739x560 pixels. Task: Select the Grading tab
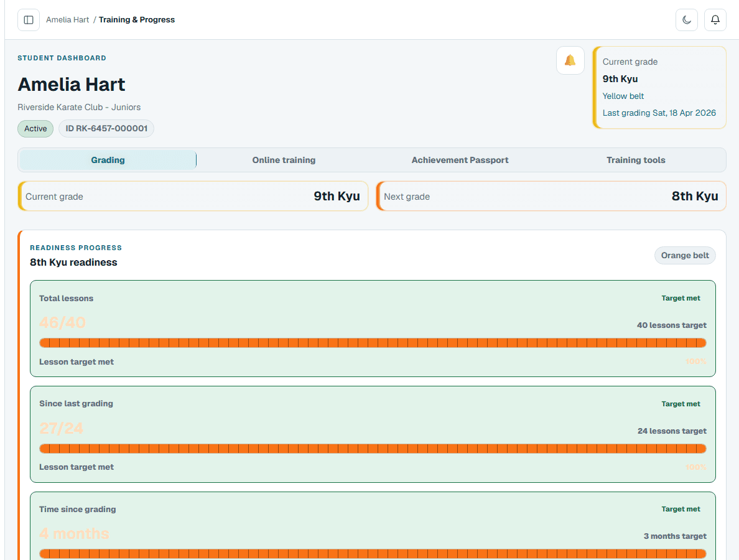[108, 160]
